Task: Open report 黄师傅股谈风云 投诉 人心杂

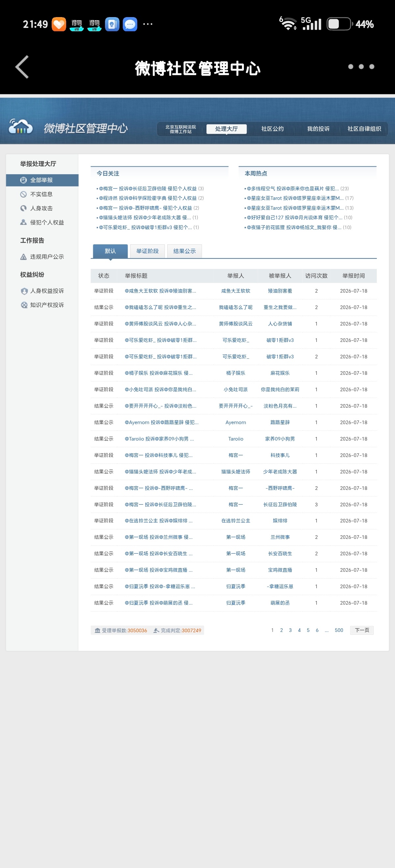Action: coord(160,324)
